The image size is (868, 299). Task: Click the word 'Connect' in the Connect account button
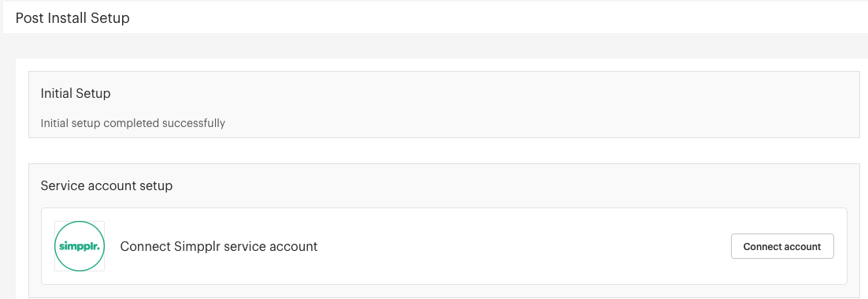[x=762, y=246]
